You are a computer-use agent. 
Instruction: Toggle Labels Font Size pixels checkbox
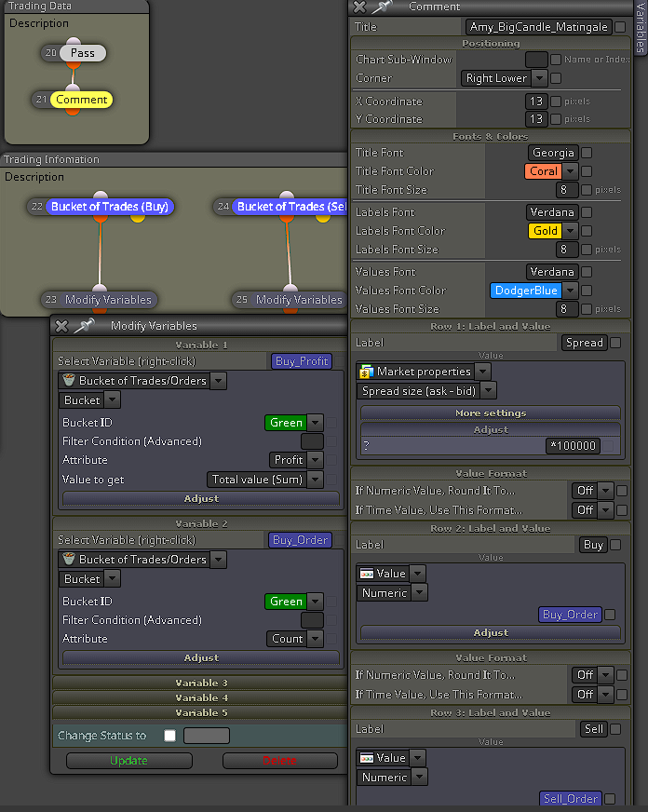(x=587, y=250)
